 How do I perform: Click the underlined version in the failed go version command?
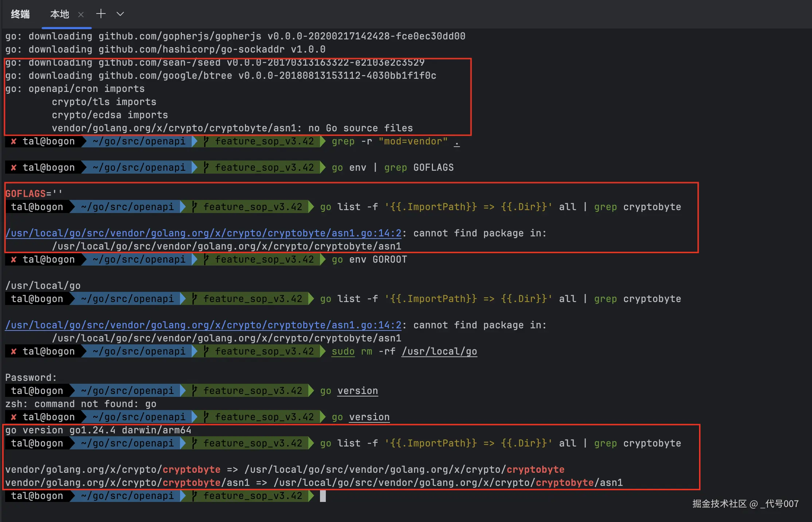[358, 391]
